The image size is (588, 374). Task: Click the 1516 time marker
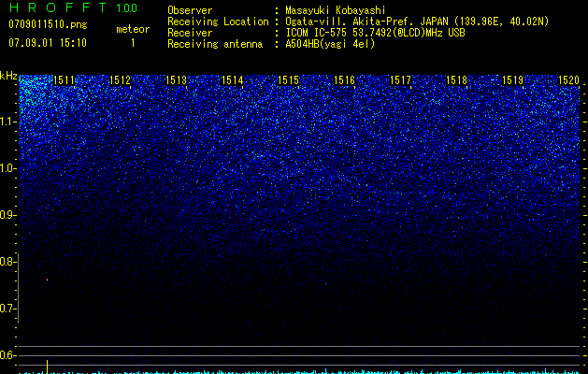[345, 79]
